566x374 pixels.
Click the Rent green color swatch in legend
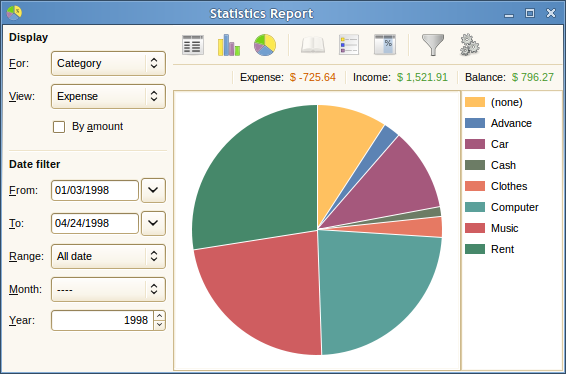click(475, 249)
